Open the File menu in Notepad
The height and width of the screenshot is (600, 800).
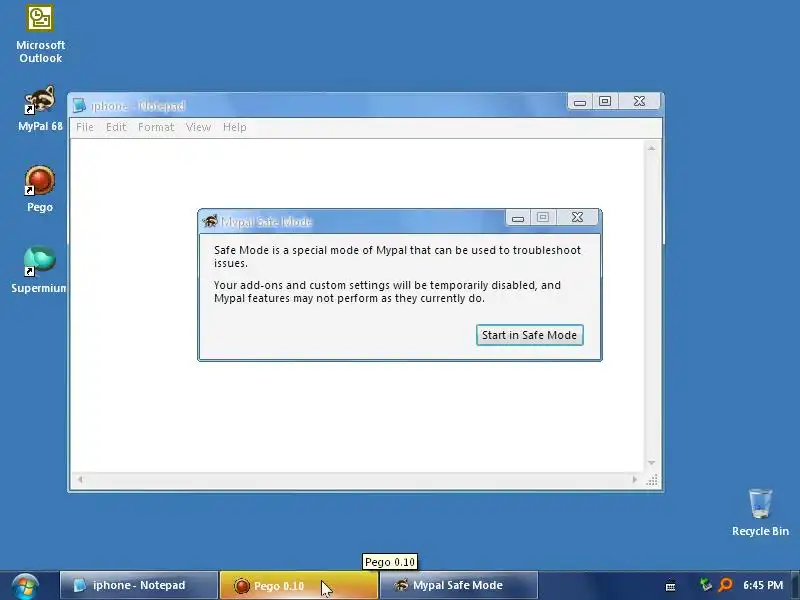coord(85,127)
